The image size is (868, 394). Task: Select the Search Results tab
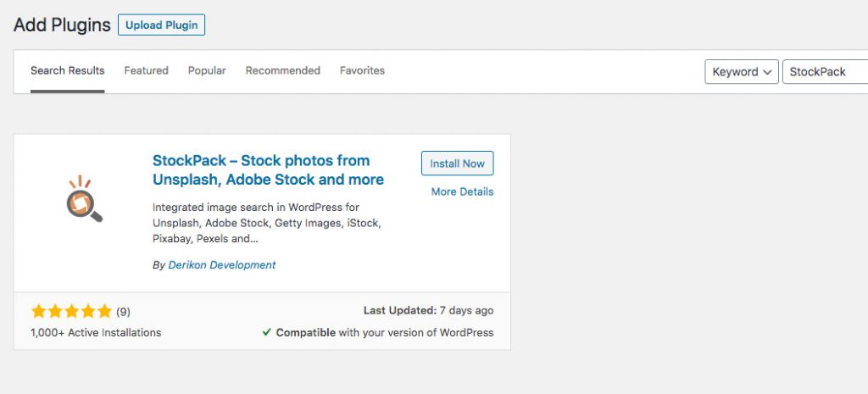[68, 71]
